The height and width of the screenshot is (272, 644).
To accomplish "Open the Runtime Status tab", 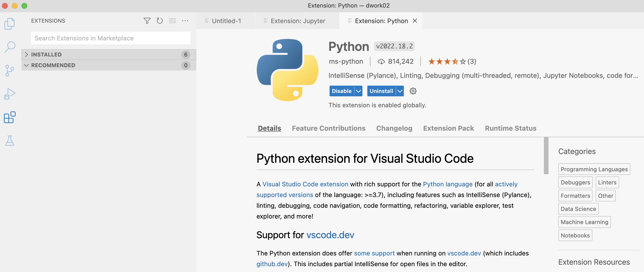I will (511, 128).
